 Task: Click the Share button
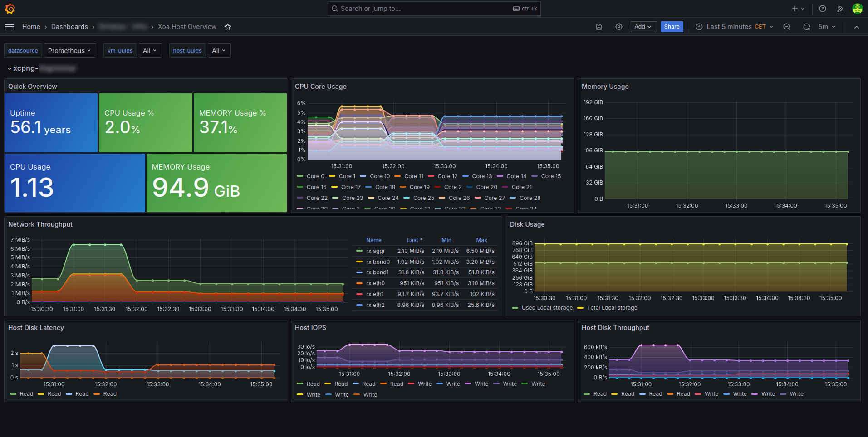pyautogui.click(x=672, y=27)
